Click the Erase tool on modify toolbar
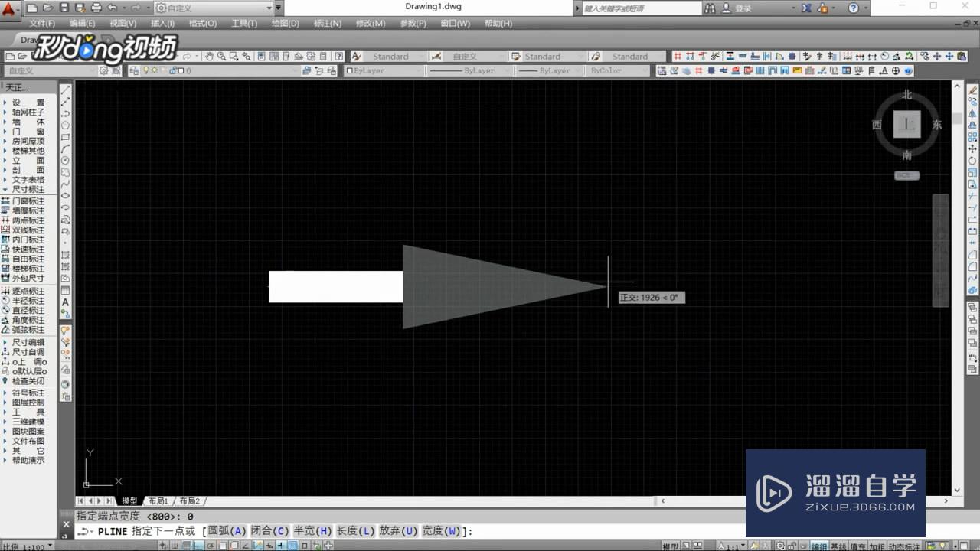 (973, 90)
